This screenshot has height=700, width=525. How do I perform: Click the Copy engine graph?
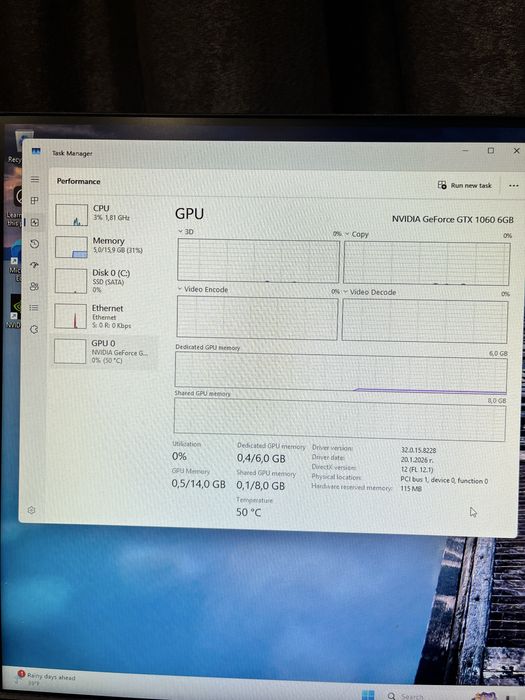point(426,263)
